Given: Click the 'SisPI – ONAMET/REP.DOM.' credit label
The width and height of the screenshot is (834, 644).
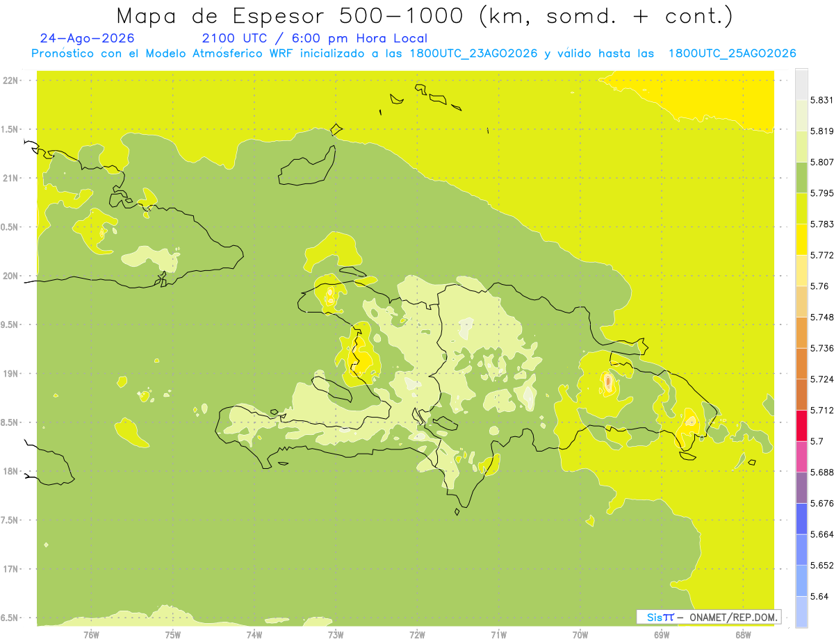Looking at the screenshot, I should point(709,617).
